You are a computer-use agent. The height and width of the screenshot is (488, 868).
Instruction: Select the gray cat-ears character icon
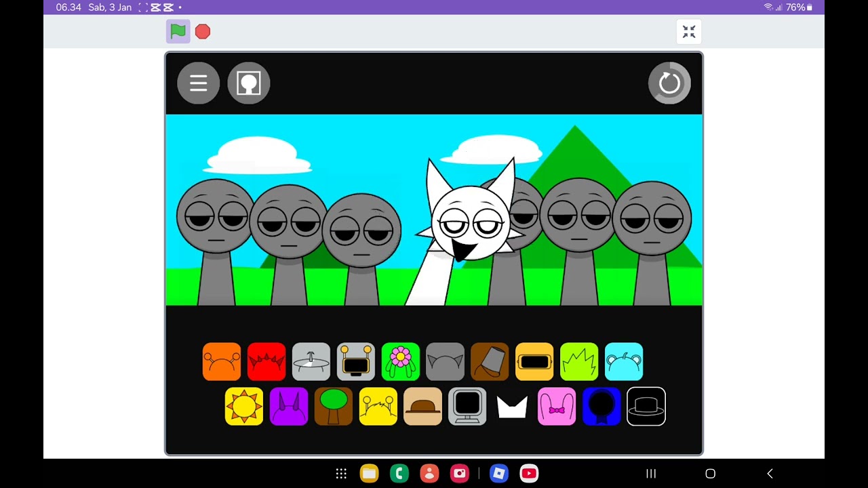446,361
